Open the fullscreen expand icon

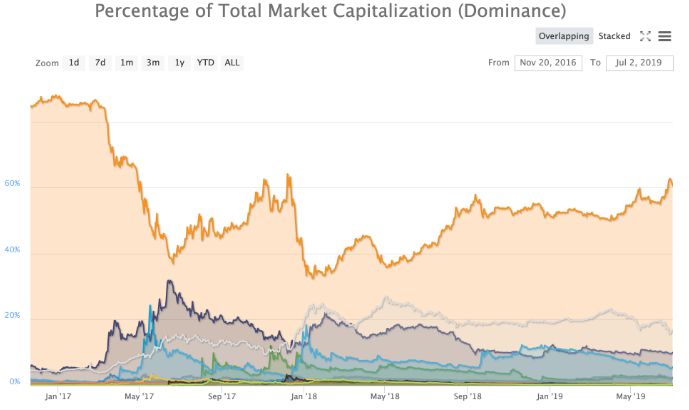[x=645, y=36]
